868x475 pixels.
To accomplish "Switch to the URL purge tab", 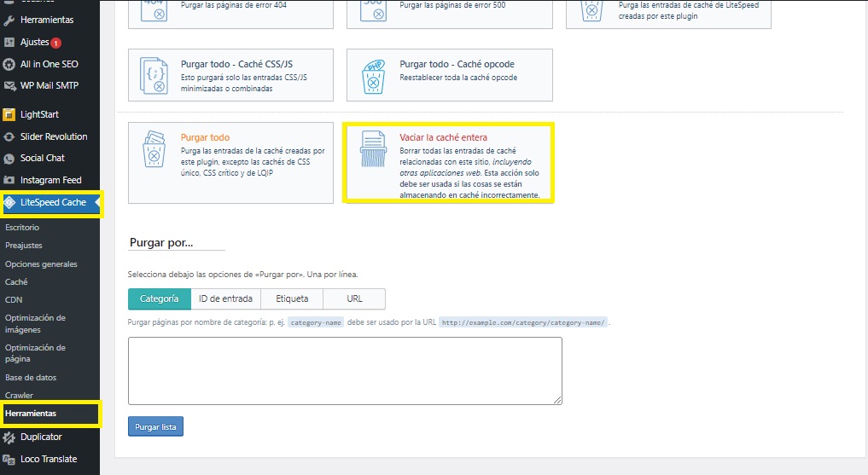I will point(354,298).
